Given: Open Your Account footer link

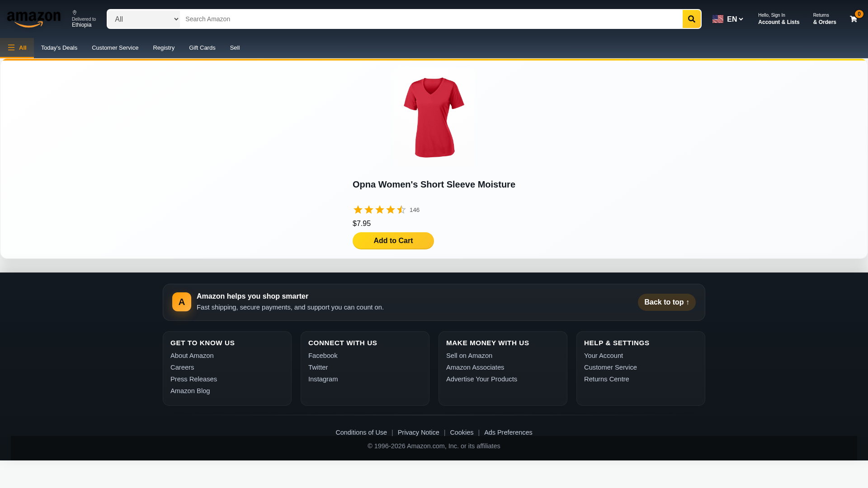Looking at the screenshot, I should click(604, 356).
